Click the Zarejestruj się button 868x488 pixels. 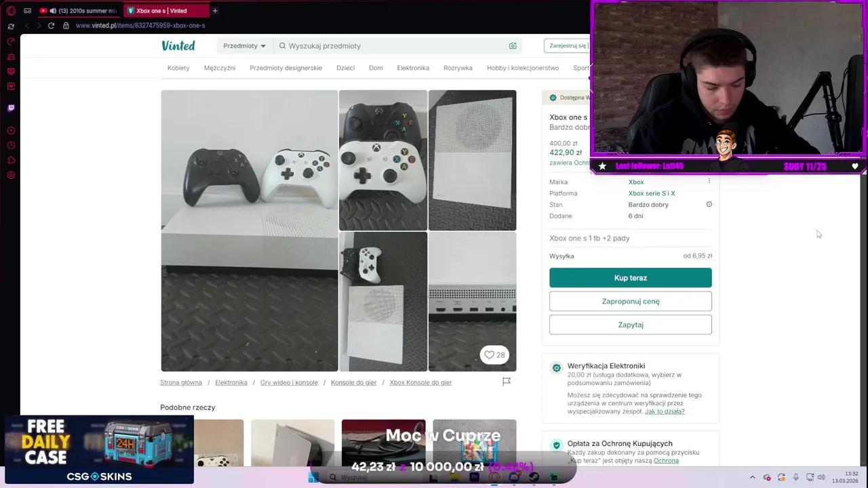pos(567,46)
